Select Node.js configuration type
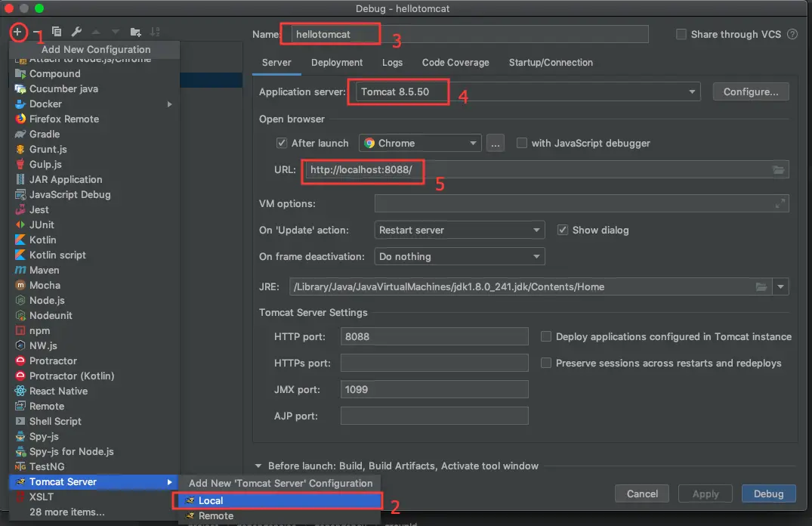 click(x=93, y=300)
